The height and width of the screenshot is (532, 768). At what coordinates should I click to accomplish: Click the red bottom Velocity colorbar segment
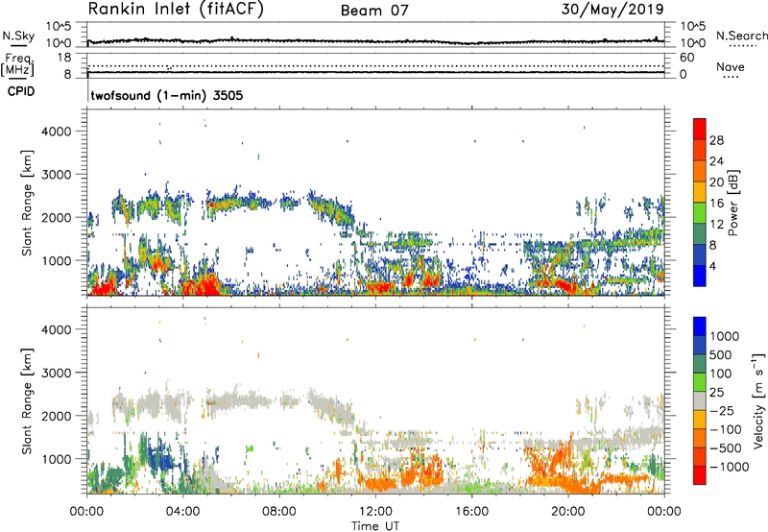pos(700,475)
